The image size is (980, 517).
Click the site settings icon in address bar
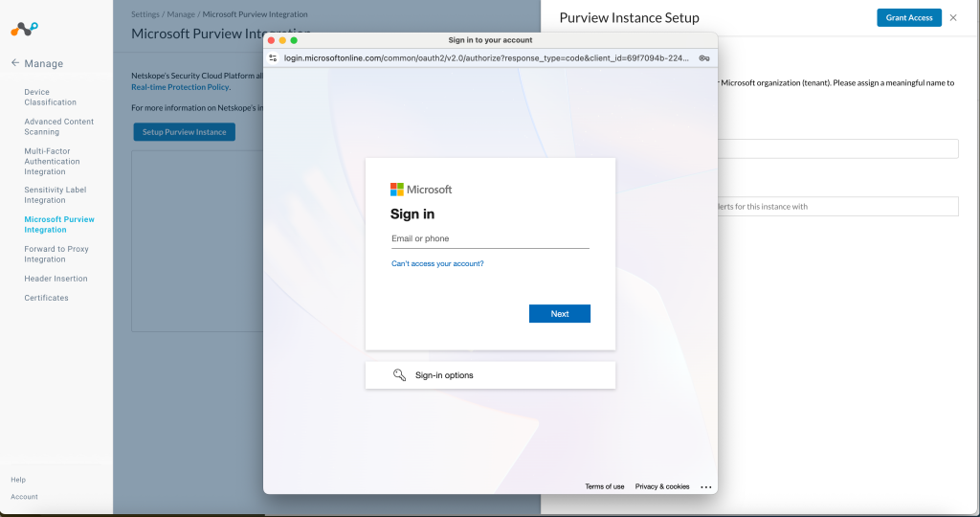pos(273,58)
